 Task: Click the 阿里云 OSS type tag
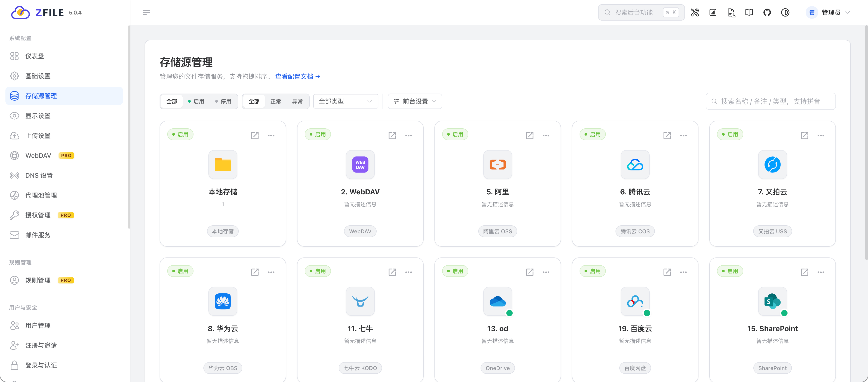point(497,231)
